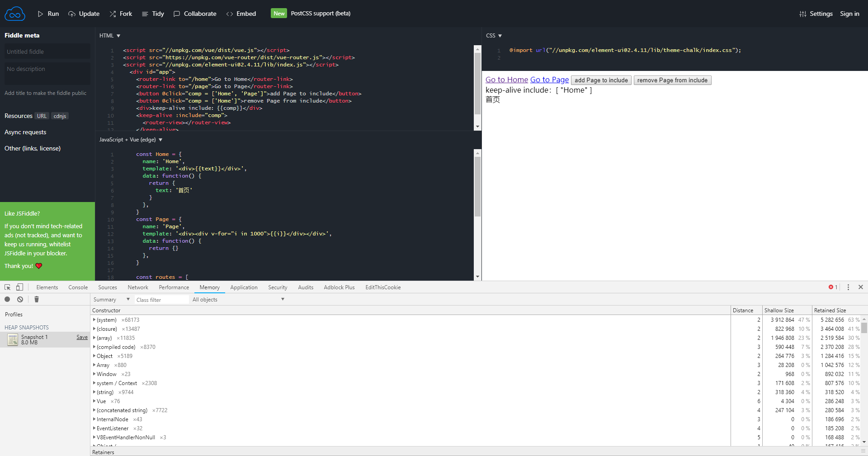The width and height of the screenshot is (868, 456).
Task: Sort by the Distance column header
Action: [746, 310]
